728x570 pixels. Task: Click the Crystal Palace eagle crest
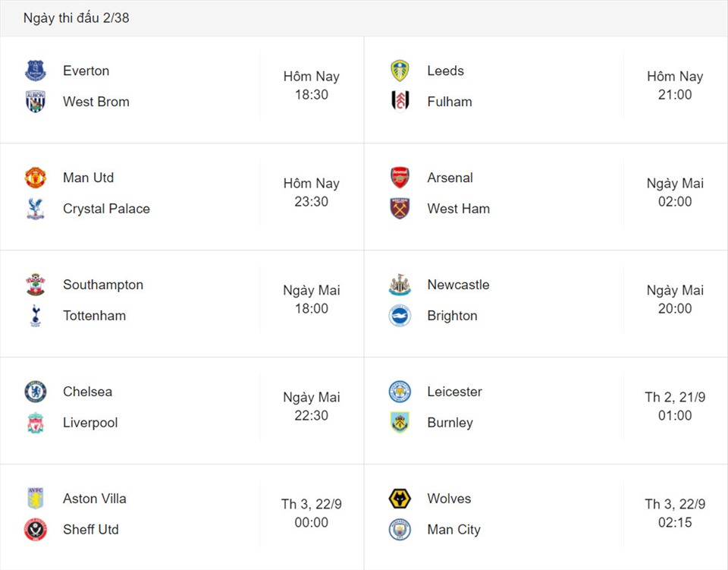[36, 209]
